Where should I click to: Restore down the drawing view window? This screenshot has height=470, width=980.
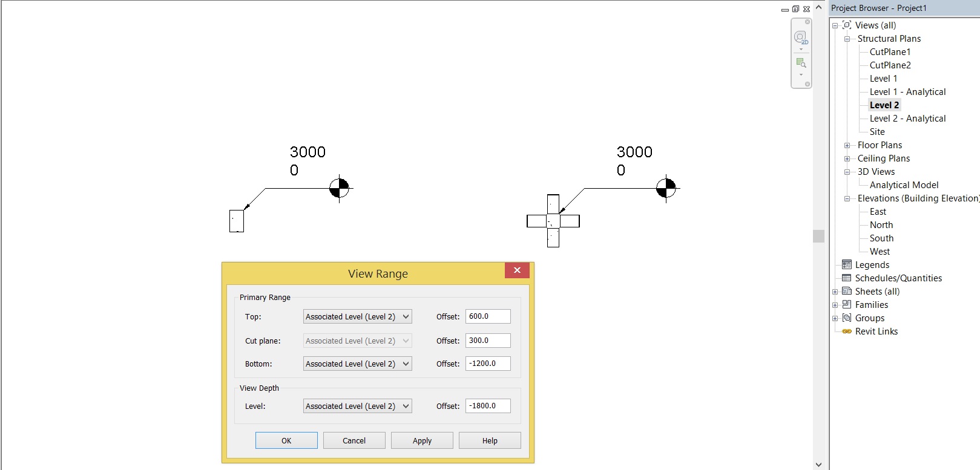[795, 9]
